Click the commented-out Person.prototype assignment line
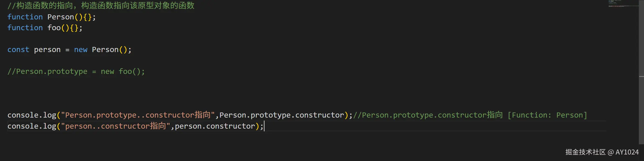The height and width of the screenshot is (161, 644). click(x=76, y=71)
